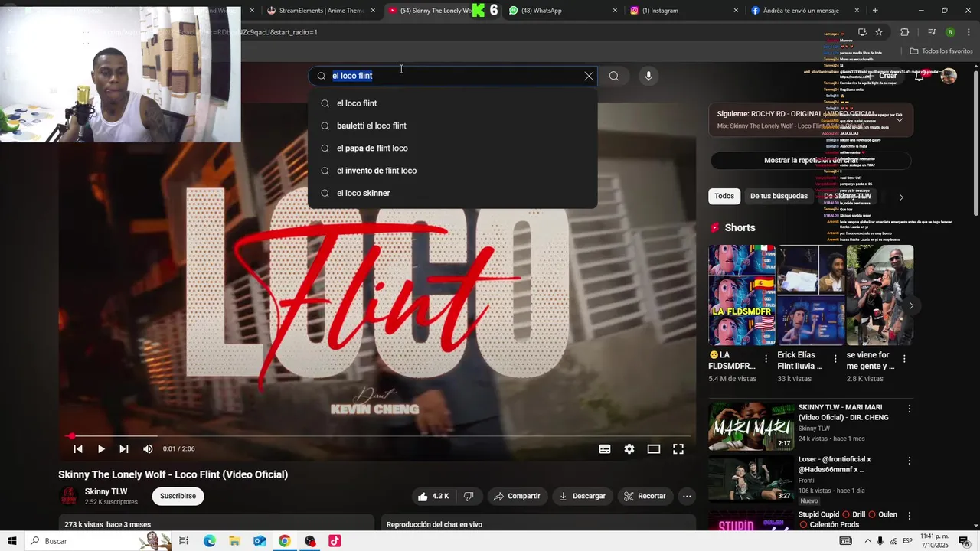
Task: Open the Compartir share dialog
Action: pyautogui.click(x=517, y=496)
